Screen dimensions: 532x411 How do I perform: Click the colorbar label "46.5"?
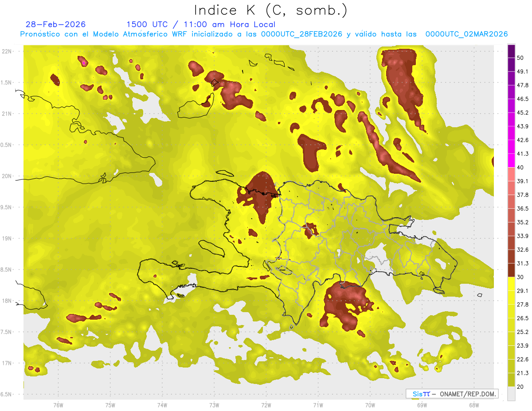tap(523, 99)
